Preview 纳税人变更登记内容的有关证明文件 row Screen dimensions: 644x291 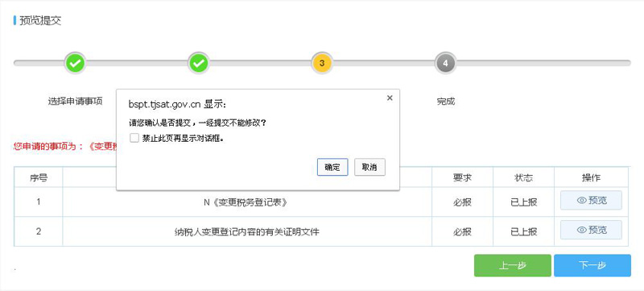pyautogui.click(x=591, y=230)
